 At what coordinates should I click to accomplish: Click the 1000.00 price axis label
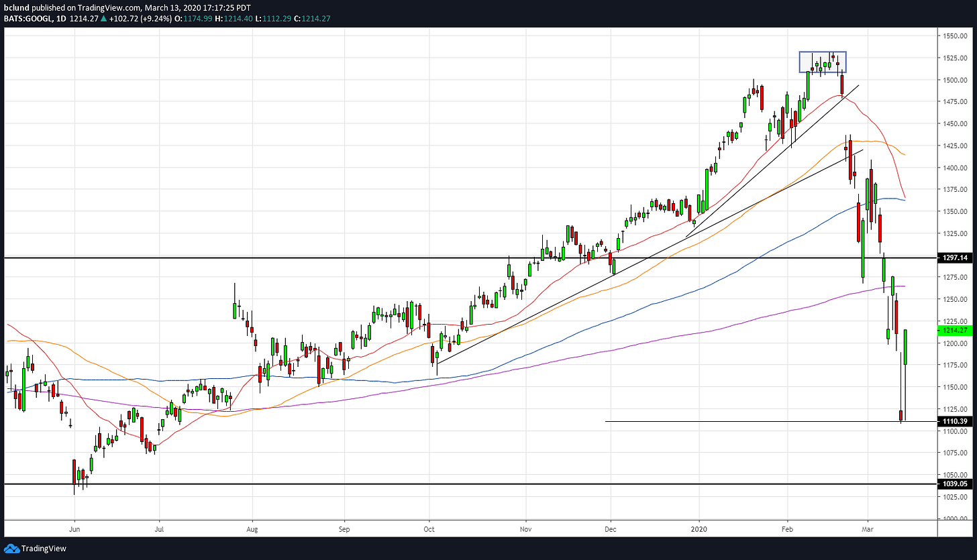(x=954, y=518)
